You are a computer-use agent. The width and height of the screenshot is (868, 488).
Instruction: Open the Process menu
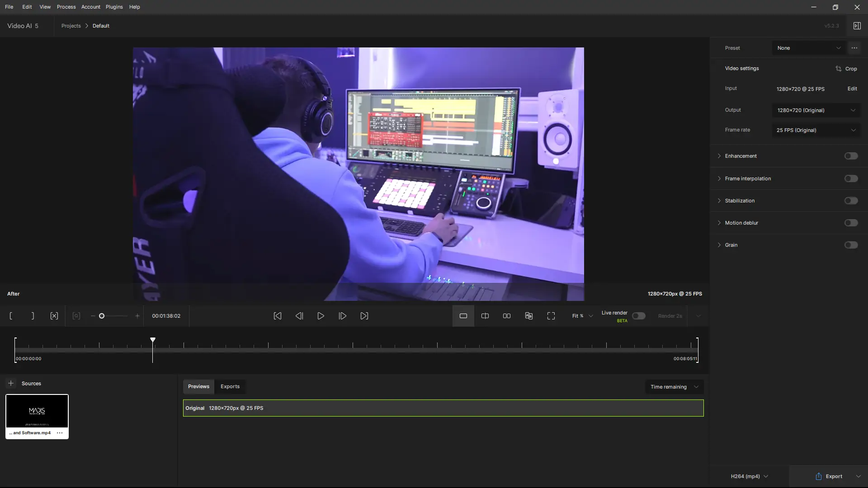point(66,7)
